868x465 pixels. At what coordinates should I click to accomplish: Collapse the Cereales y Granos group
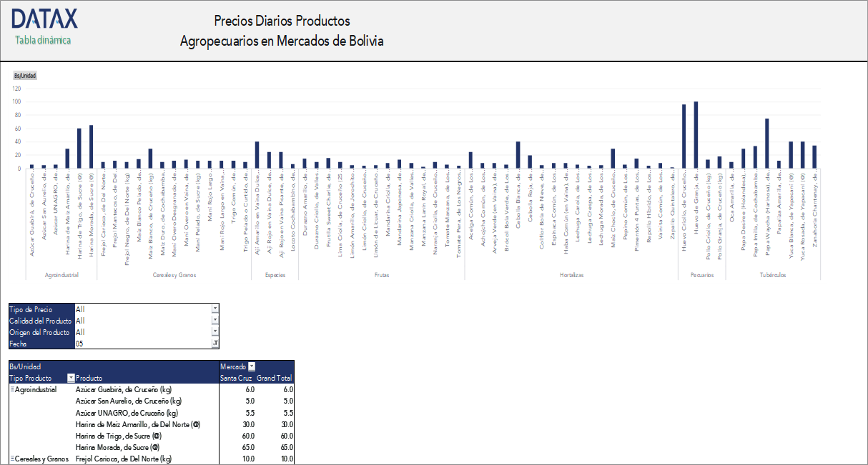[x=11, y=457]
